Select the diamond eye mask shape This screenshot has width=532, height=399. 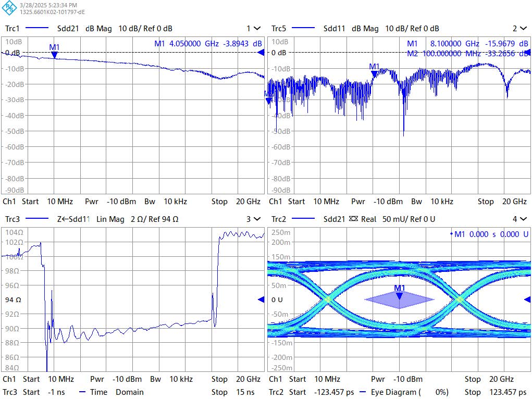point(399,300)
